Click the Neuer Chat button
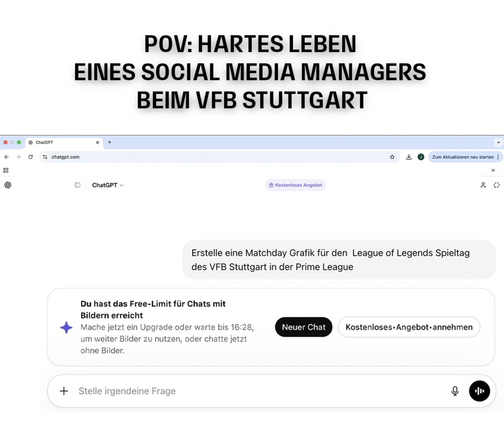Screen dimensions: 504x424 pos(303,327)
